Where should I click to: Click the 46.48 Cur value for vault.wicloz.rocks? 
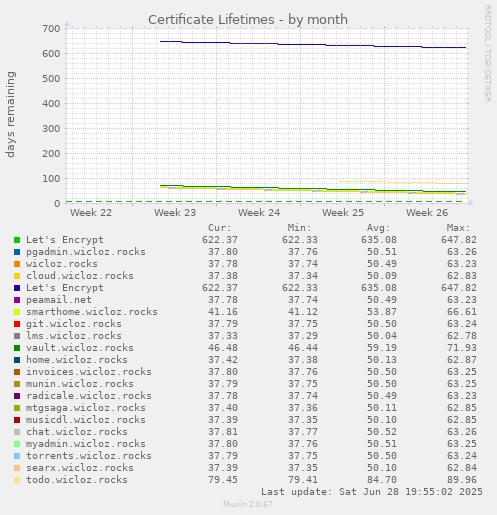(x=223, y=348)
